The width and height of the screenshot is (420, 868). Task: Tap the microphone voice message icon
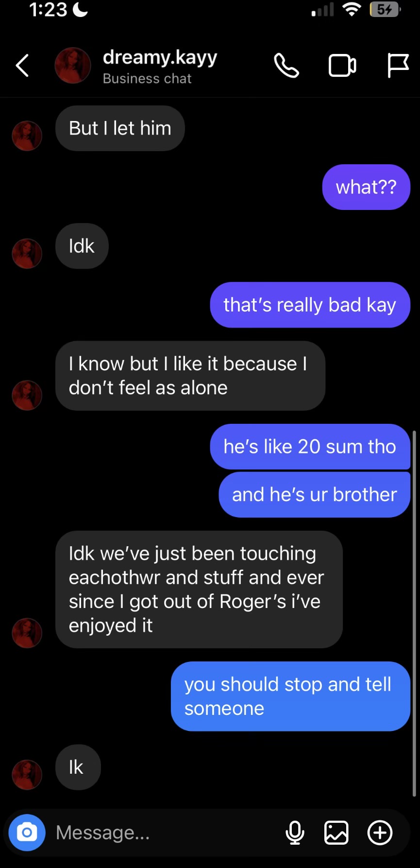point(295,833)
